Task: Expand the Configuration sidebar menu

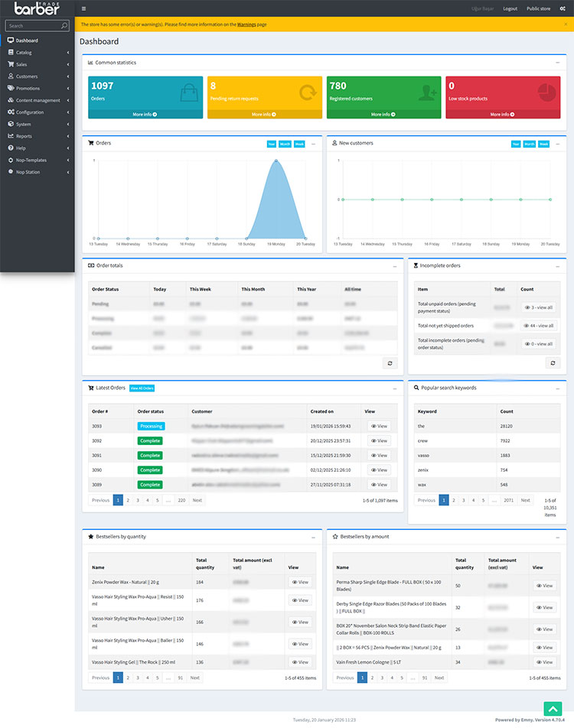Action: (38, 112)
